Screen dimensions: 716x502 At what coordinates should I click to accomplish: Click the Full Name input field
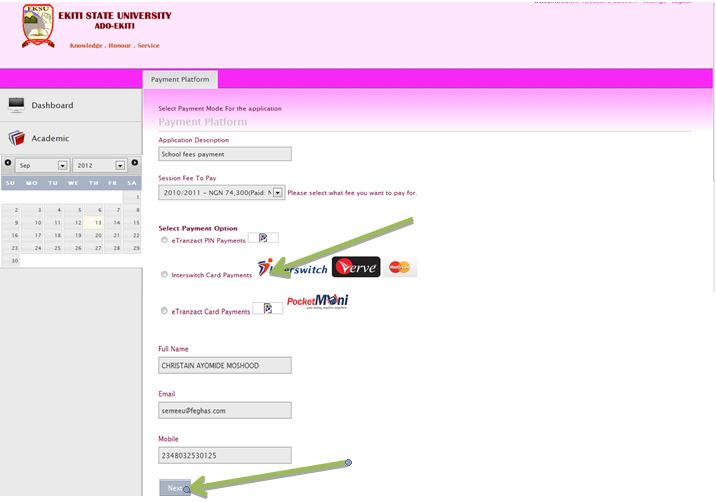[225, 365]
